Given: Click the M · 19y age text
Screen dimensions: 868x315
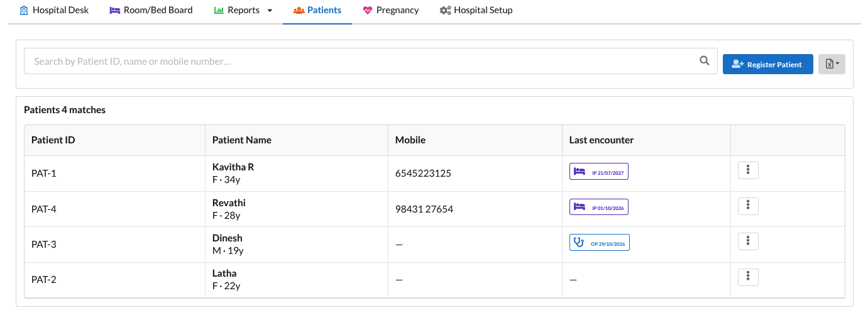Looking at the screenshot, I should (x=228, y=251).
